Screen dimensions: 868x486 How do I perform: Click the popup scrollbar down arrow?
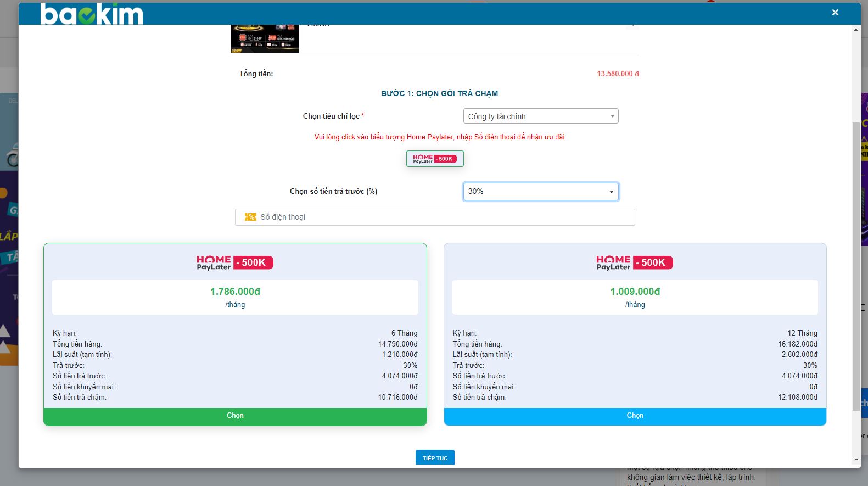click(x=856, y=460)
